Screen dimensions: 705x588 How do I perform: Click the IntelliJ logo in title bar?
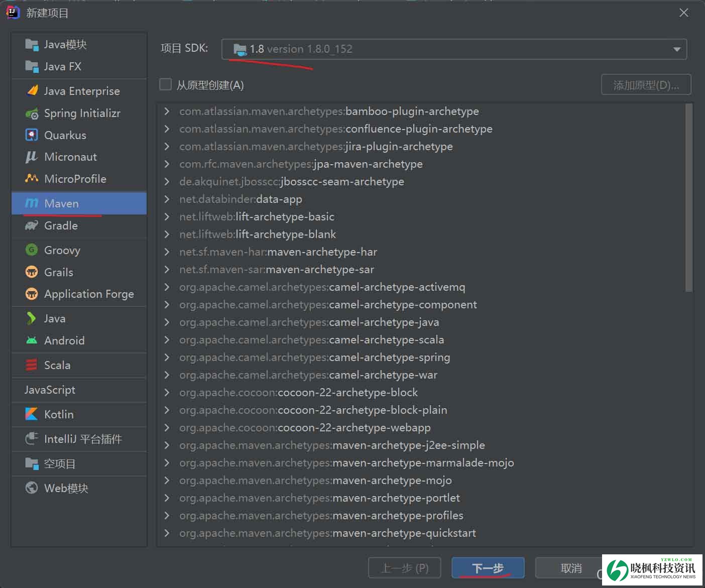click(13, 12)
